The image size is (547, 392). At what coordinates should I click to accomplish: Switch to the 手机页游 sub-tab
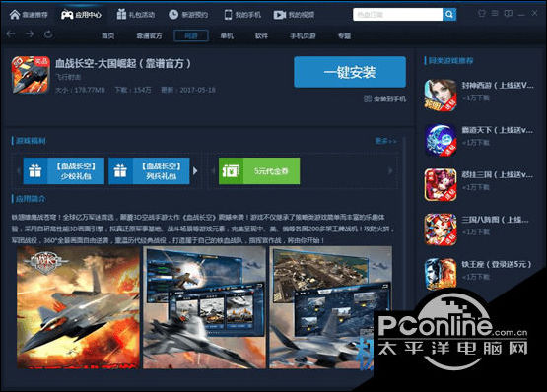(303, 35)
